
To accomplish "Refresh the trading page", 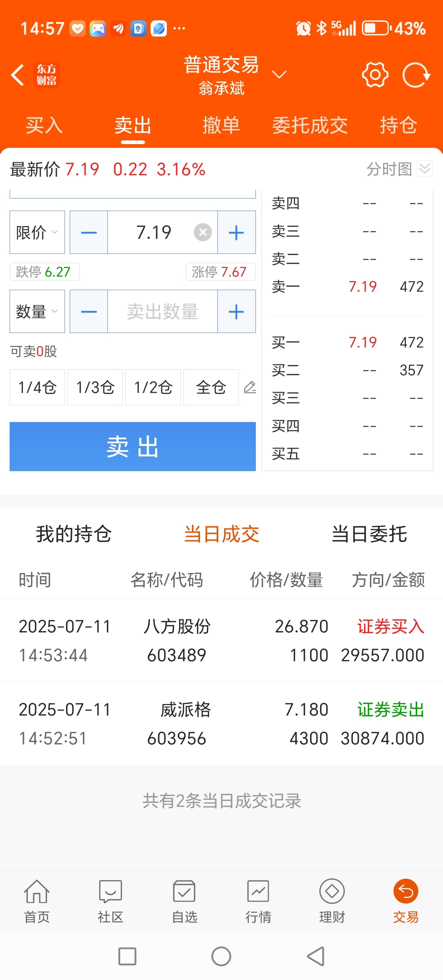I will click(416, 75).
